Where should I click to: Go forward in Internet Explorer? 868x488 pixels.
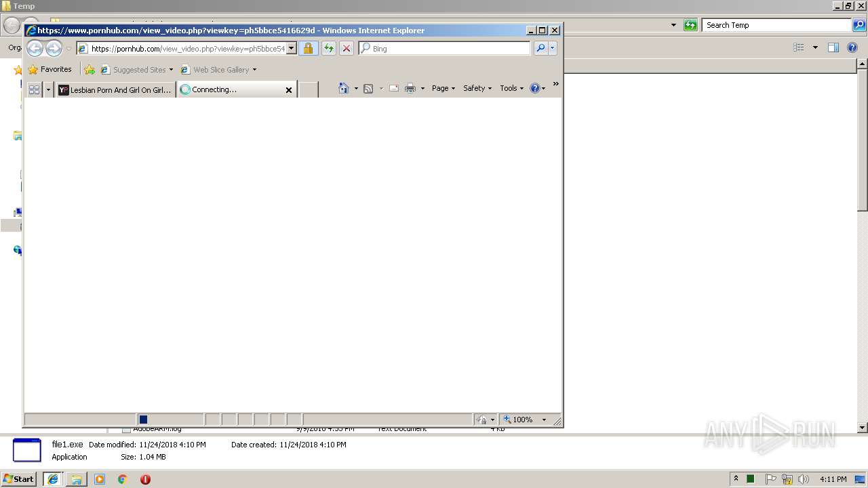(x=54, y=48)
